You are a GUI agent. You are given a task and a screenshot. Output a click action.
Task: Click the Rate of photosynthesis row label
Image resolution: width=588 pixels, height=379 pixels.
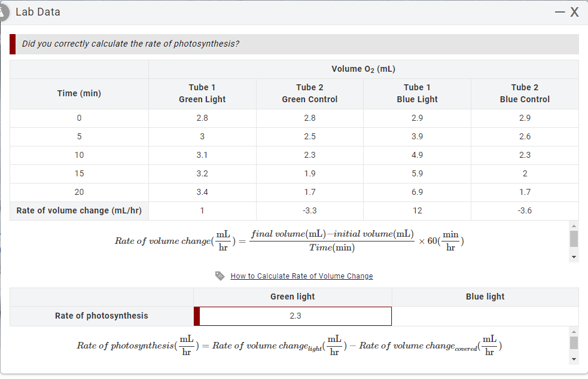click(x=100, y=316)
